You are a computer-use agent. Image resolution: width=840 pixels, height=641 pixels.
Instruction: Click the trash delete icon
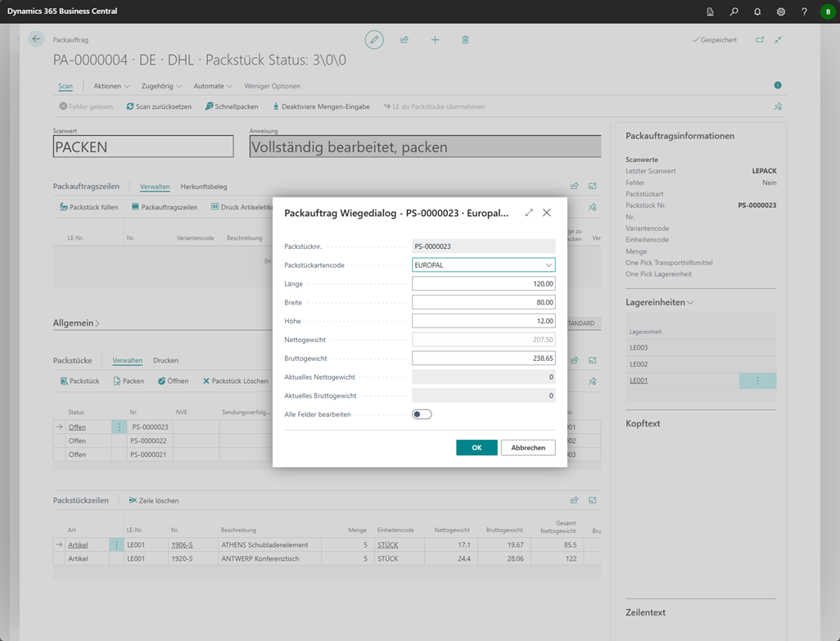pos(465,39)
